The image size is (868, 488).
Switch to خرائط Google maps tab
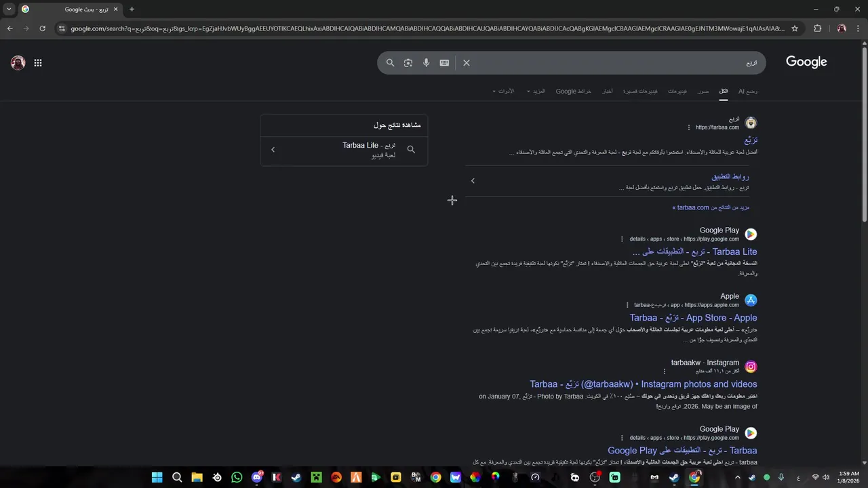574,91
